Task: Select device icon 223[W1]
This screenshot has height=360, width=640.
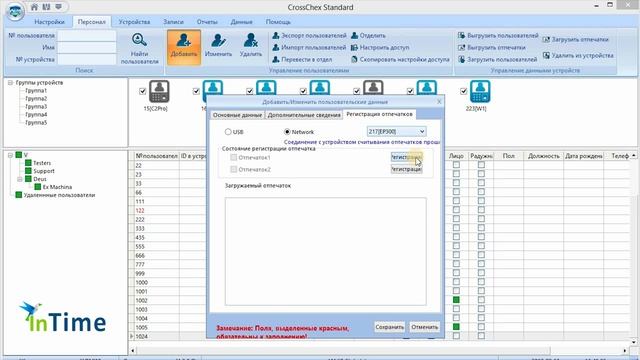Action: [x=480, y=91]
